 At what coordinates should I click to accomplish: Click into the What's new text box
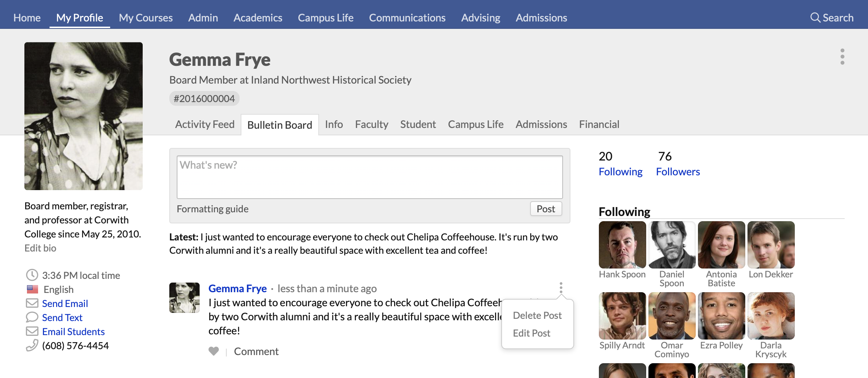pyautogui.click(x=370, y=178)
